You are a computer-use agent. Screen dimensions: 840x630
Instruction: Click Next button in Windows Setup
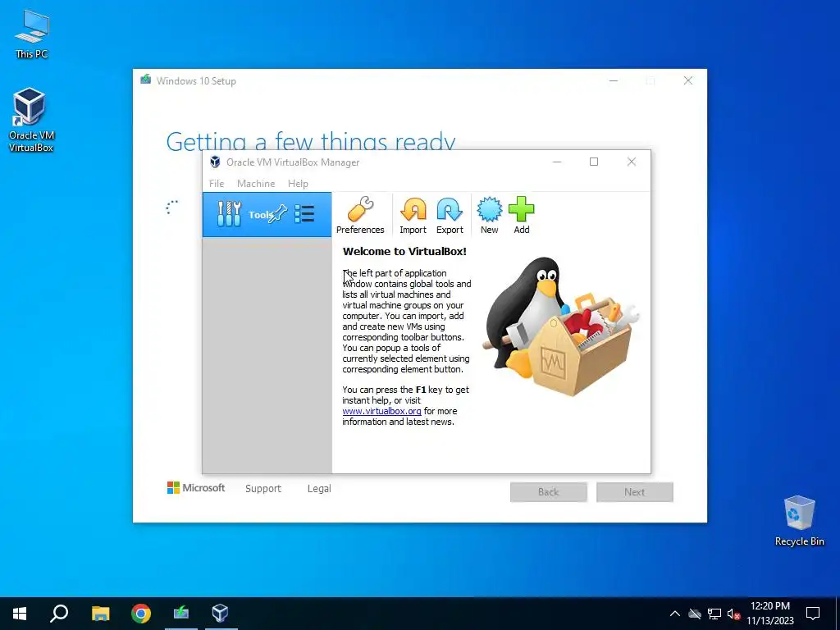pyautogui.click(x=635, y=492)
